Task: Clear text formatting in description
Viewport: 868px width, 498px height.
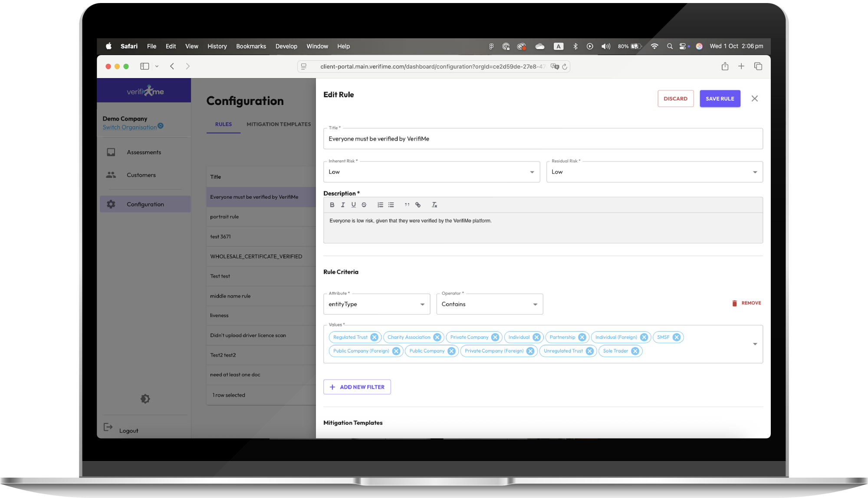Action: 434,205
